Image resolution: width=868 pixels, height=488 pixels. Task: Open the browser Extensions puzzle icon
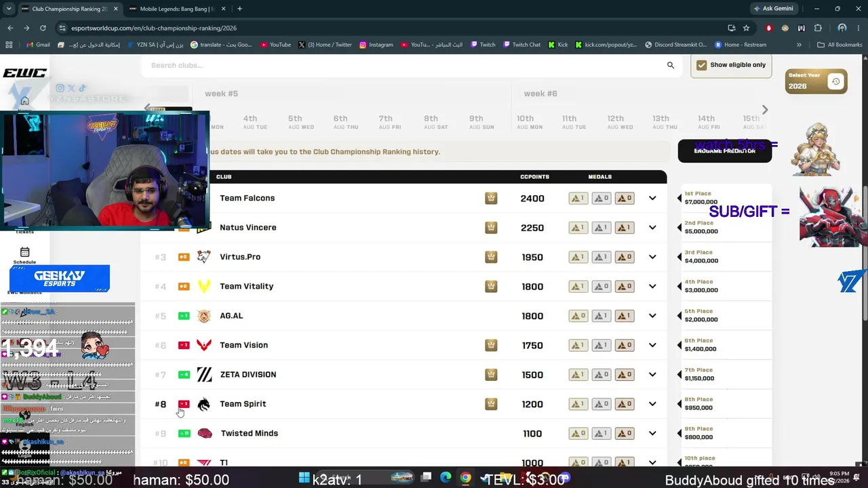click(818, 28)
